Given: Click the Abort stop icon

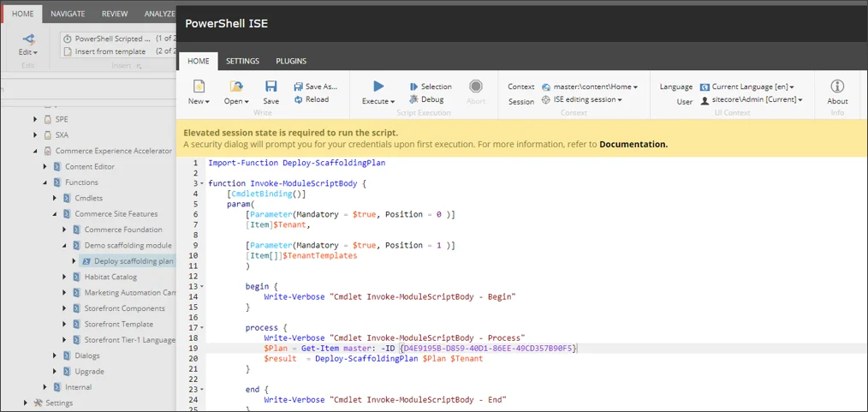Looking at the screenshot, I should 476,87.
